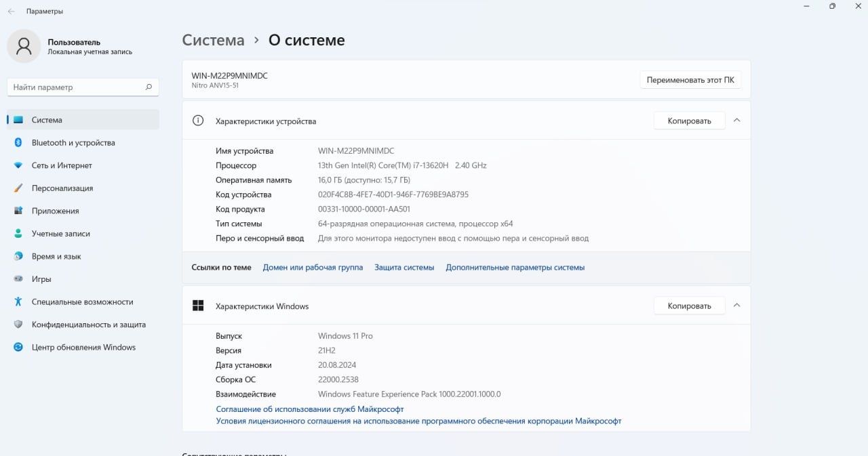Click the version value 21H2
Viewport: 868px width, 456px height.
click(x=327, y=350)
